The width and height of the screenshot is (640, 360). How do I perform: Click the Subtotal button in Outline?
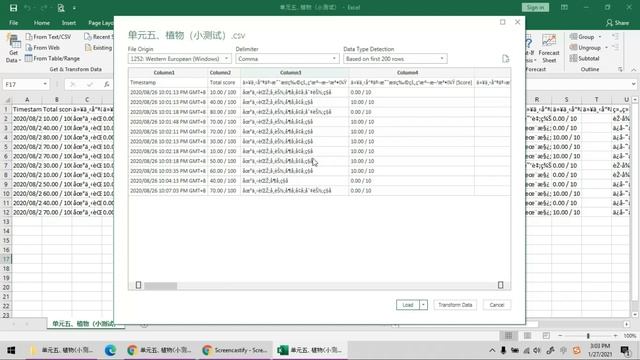click(x=584, y=58)
